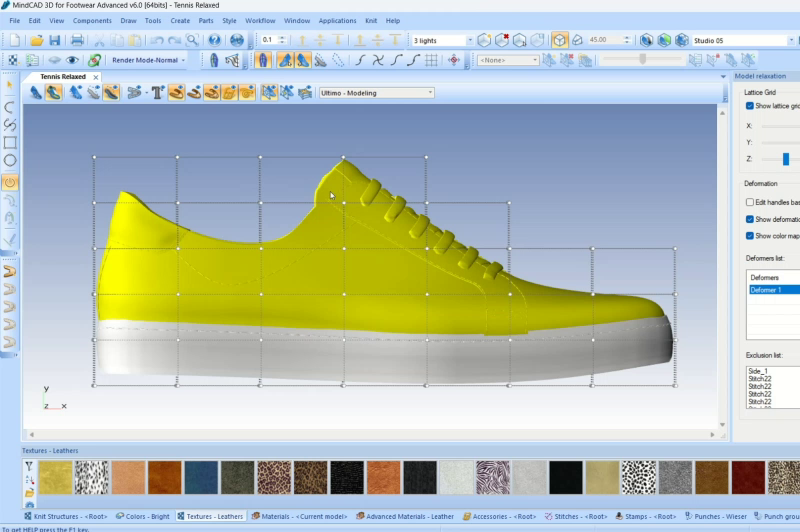Click the open folder icon in the textures panel
The height and width of the screenshot is (532, 800).
click(x=29, y=493)
